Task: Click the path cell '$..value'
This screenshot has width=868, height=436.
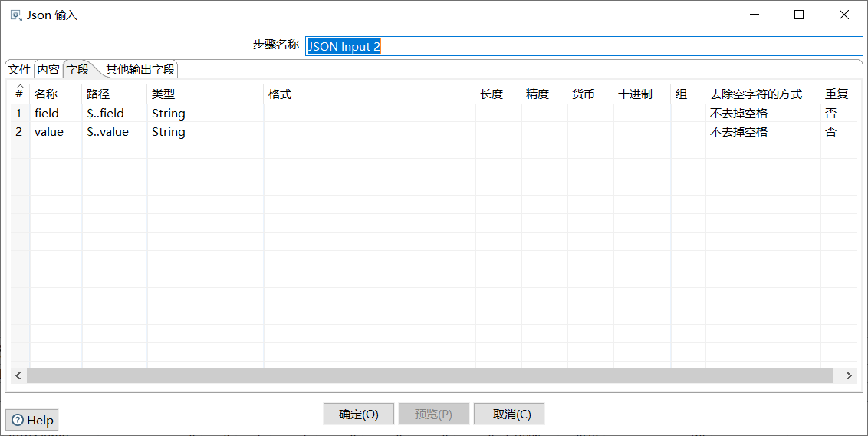Action: click(114, 132)
